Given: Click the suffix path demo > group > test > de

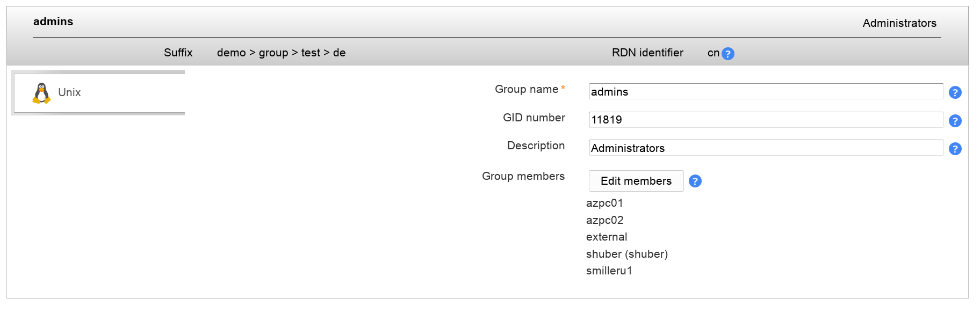Looking at the screenshot, I should (x=281, y=53).
